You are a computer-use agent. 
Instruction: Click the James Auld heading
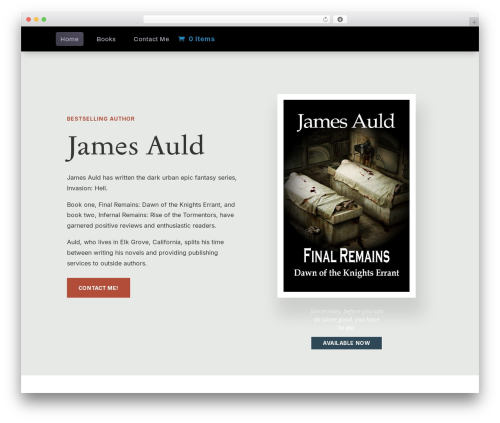pyautogui.click(x=135, y=147)
